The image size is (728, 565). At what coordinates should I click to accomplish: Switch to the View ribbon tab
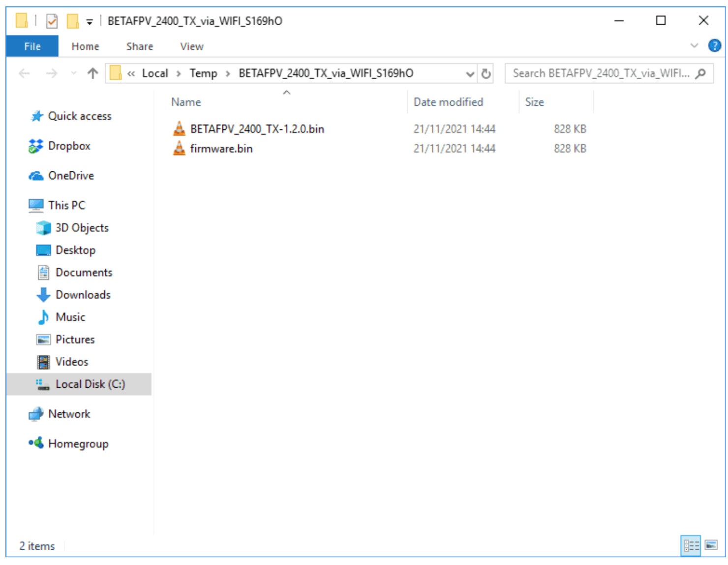[x=191, y=46]
